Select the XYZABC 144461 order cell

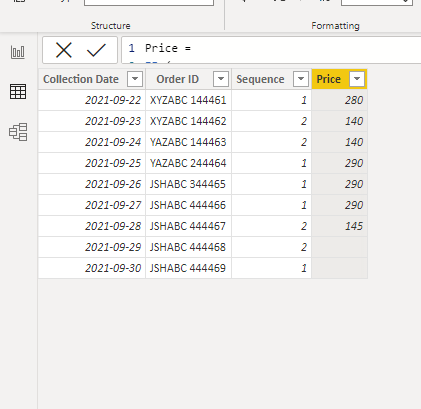(x=188, y=100)
